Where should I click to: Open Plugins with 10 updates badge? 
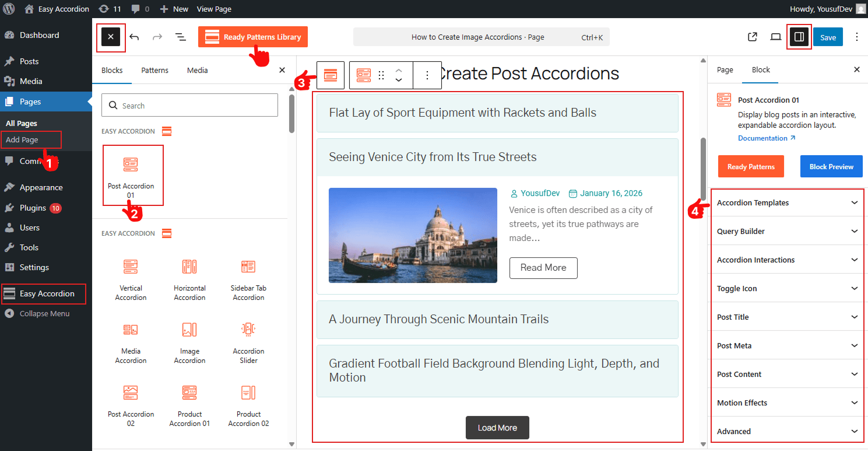tap(46, 208)
